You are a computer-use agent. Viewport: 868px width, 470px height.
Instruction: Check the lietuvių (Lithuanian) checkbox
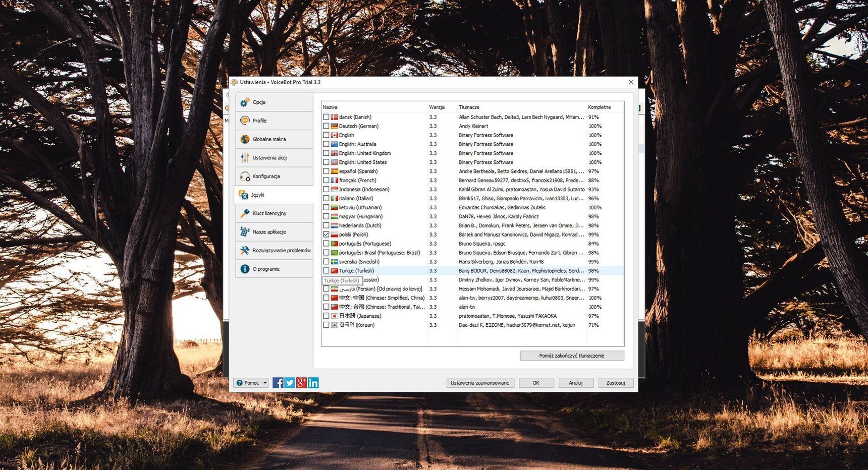tap(326, 208)
